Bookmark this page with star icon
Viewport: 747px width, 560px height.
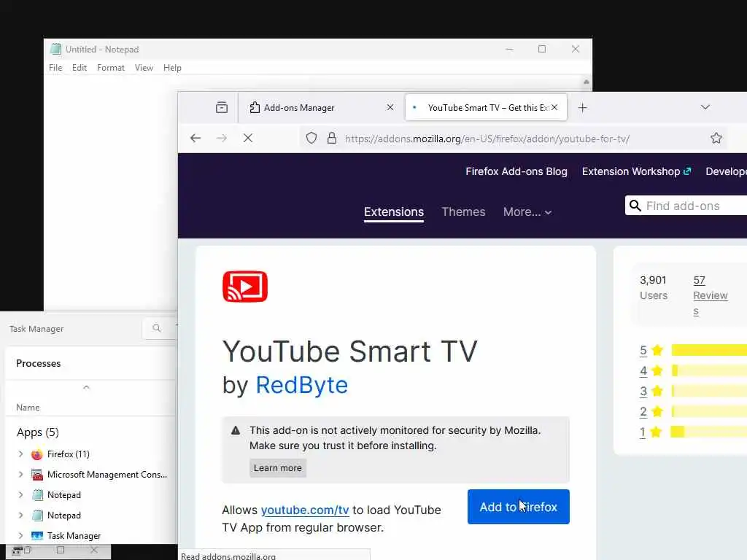point(716,138)
